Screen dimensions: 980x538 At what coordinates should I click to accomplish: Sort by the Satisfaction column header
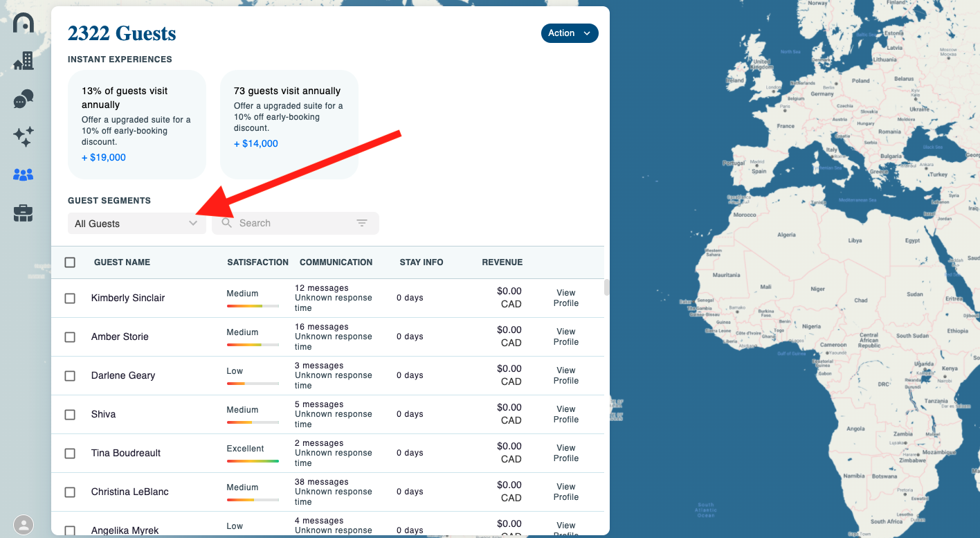(257, 262)
